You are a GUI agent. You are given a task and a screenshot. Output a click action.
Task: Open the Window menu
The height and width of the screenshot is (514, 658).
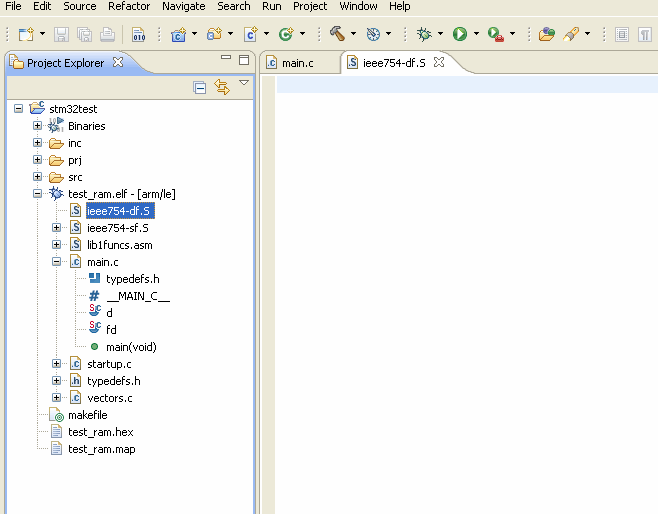click(358, 6)
